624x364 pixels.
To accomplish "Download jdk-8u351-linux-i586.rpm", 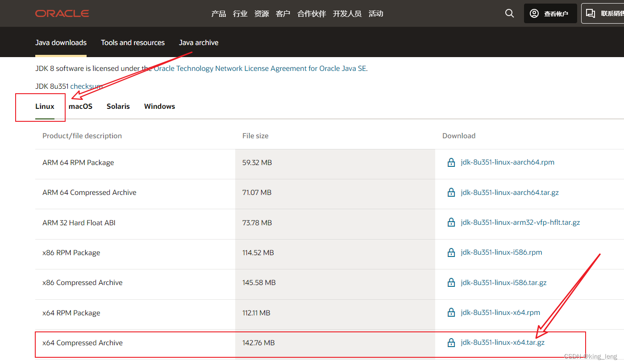I will [x=501, y=252].
